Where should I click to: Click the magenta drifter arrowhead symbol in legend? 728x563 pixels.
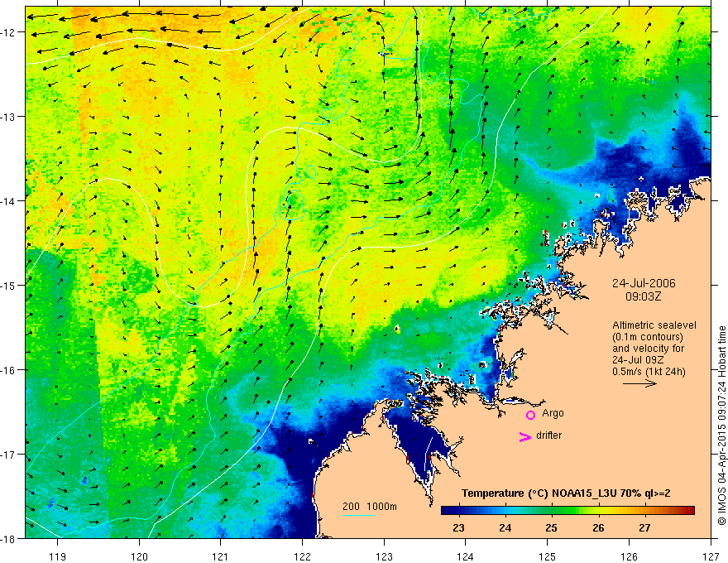(x=524, y=436)
